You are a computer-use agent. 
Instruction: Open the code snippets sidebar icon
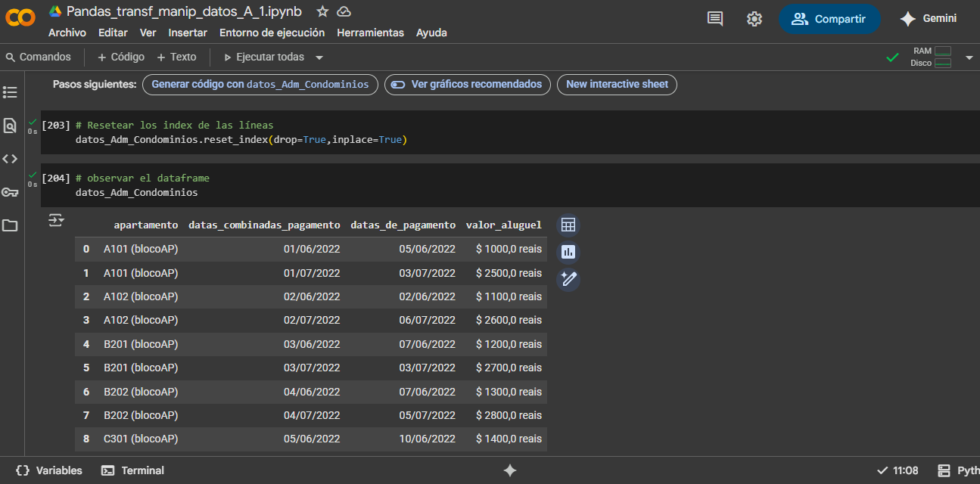point(10,159)
